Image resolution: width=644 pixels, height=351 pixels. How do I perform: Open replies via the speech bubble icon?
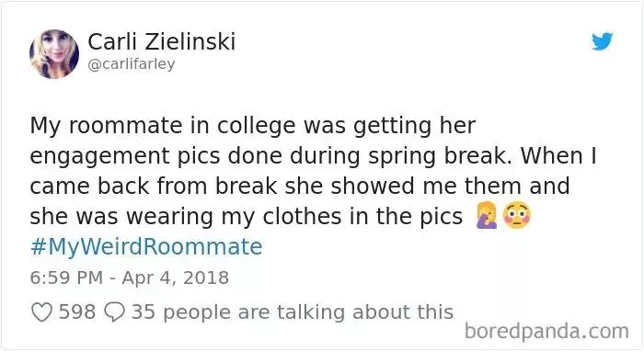[x=114, y=312]
